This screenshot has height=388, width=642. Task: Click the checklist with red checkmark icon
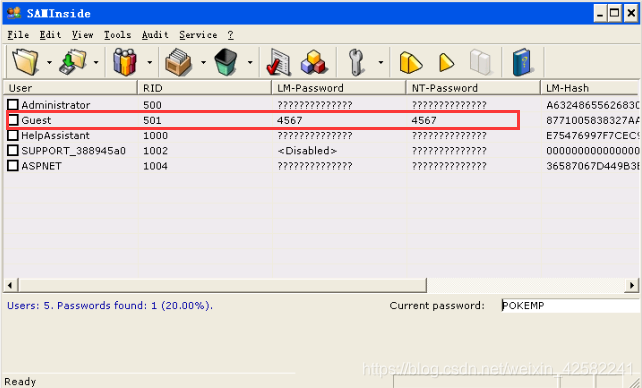pyautogui.click(x=278, y=62)
